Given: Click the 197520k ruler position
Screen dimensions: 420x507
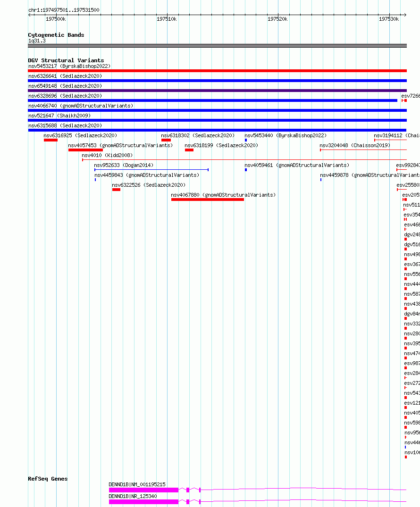Looking at the screenshot, I should [277, 19].
